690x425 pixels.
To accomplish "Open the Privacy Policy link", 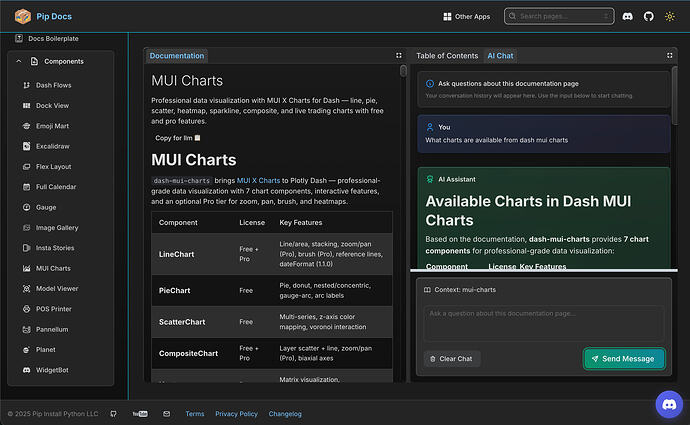I will 236,414.
